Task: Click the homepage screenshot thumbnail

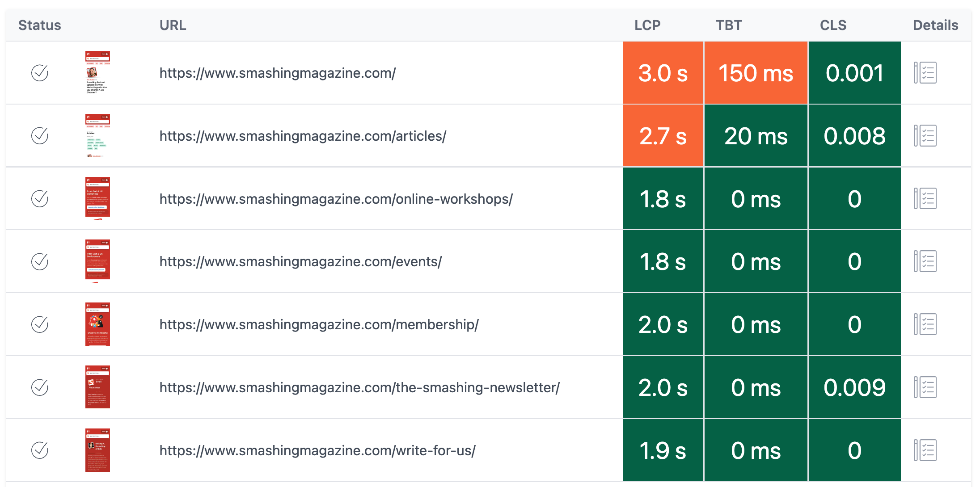Action: point(97,72)
